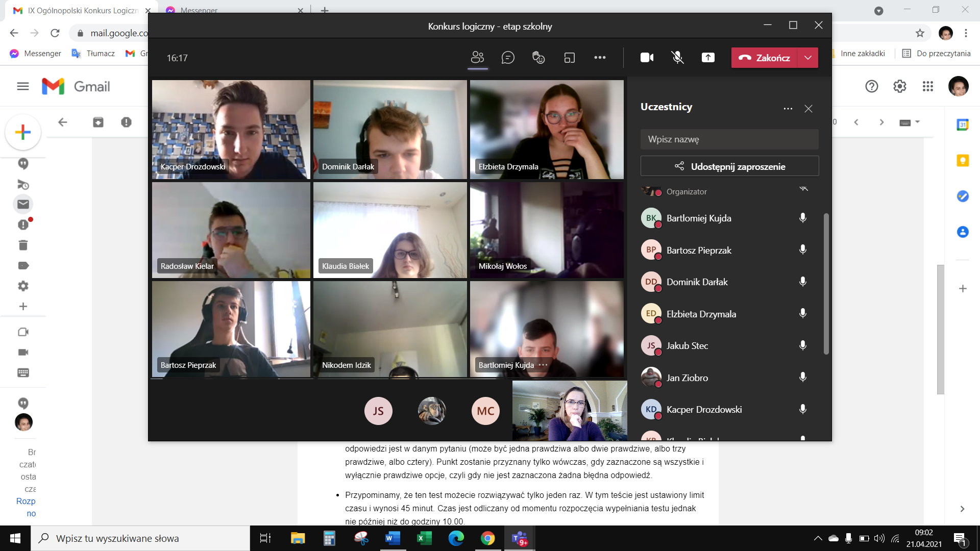
Task: Click the Zakończ button to leave the meeting
Action: pos(764,58)
